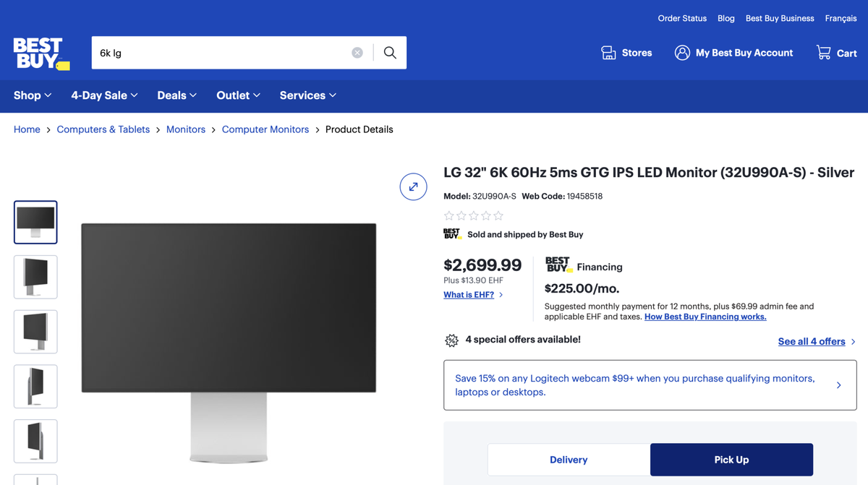The image size is (868, 485).
Task: Open My Best Buy Account profile icon
Action: (682, 53)
